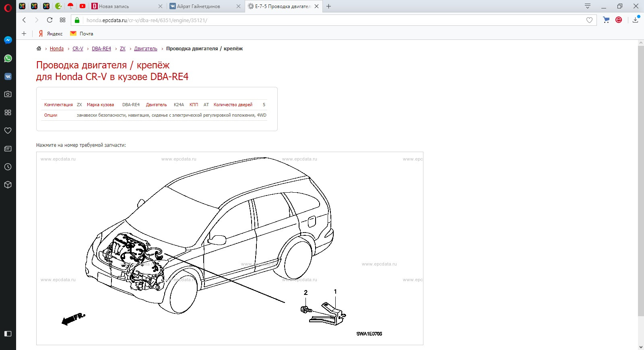
Task: Open WhatsApp in the sidebar
Action: coord(8,58)
